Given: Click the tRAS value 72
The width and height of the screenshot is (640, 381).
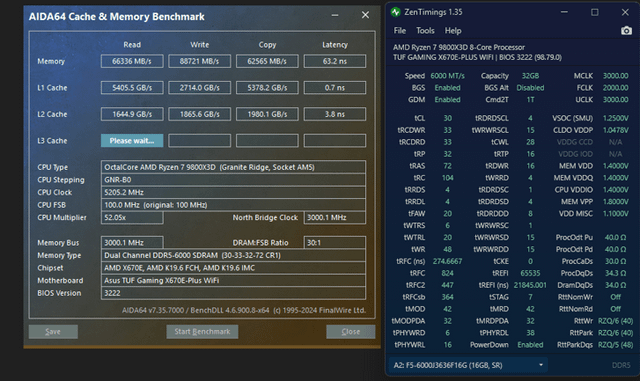Looking at the screenshot, I should pyautogui.click(x=448, y=166).
